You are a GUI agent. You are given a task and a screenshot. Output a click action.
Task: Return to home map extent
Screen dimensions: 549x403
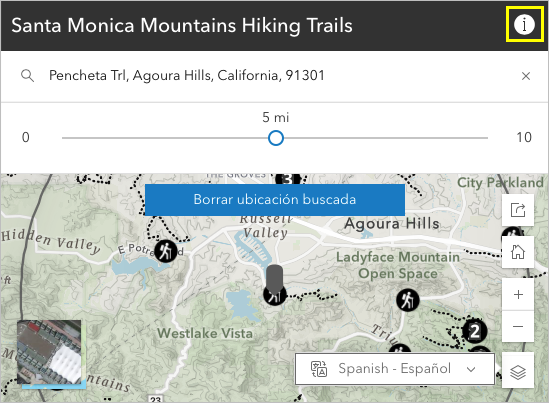[518, 252]
